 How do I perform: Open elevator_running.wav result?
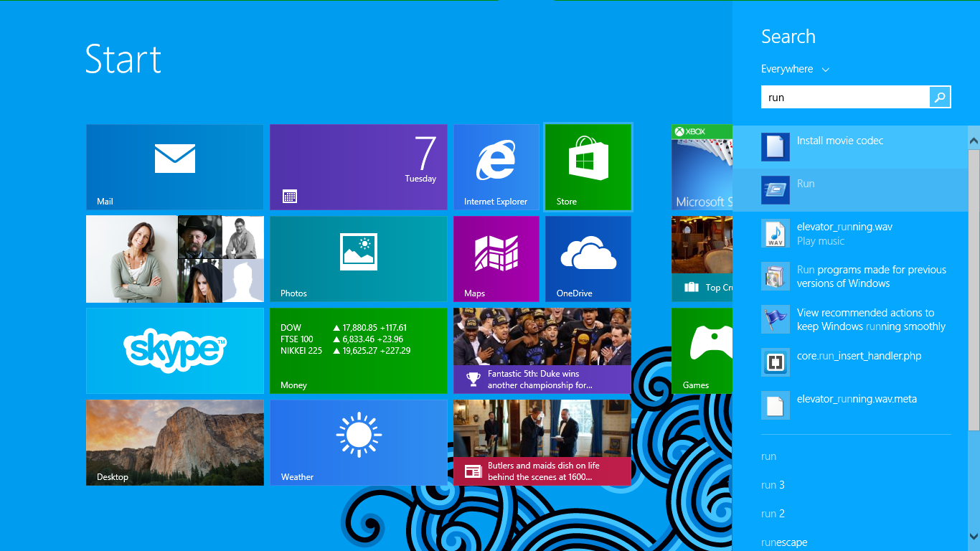click(x=850, y=233)
